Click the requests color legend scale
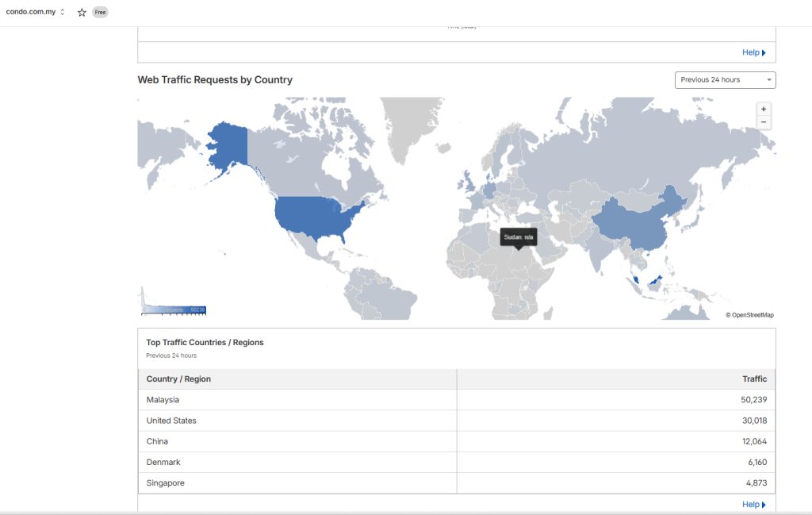812x515 pixels. 174,309
